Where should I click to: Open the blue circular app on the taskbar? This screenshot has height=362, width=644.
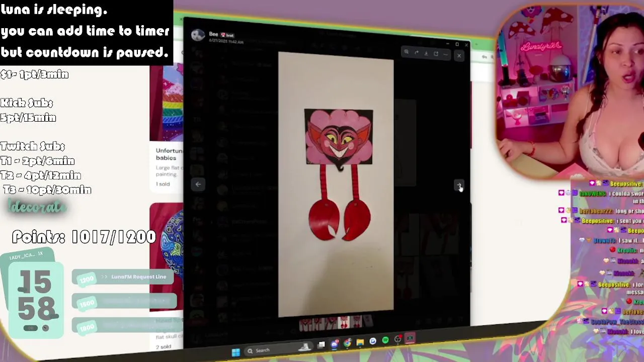click(x=373, y=341)
